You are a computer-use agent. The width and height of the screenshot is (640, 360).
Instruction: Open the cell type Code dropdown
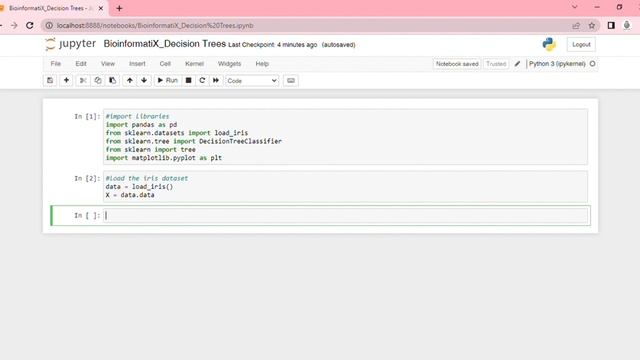pyautogui.click(x=252, y=81)
